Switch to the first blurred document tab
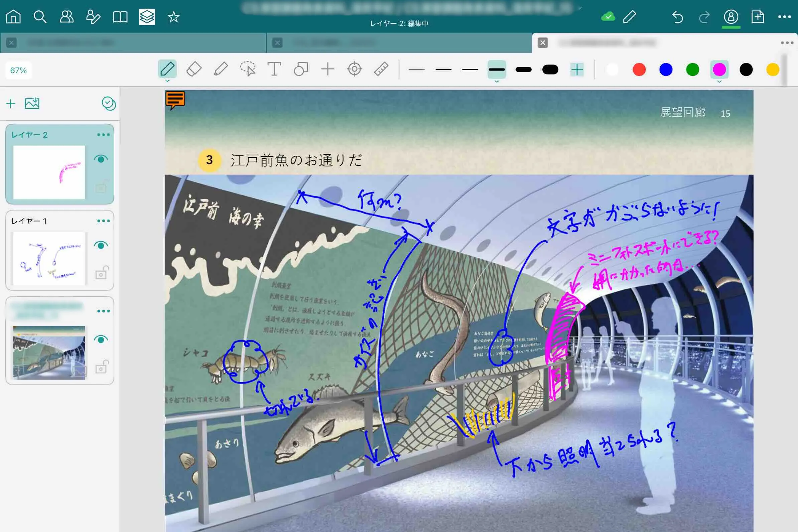The width and height of the screenshot is (798, 532). pos(133,43)
